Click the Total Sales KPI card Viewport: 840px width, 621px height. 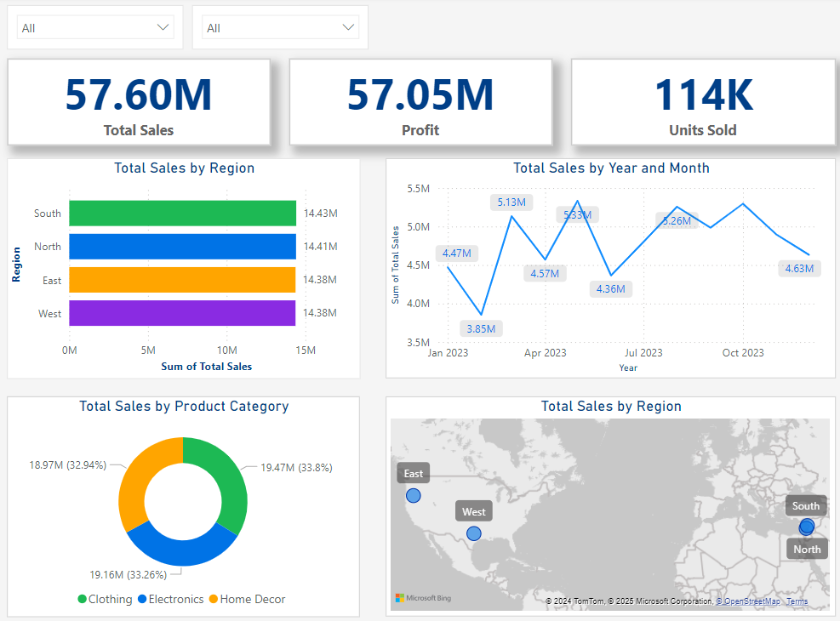[138, 101]
